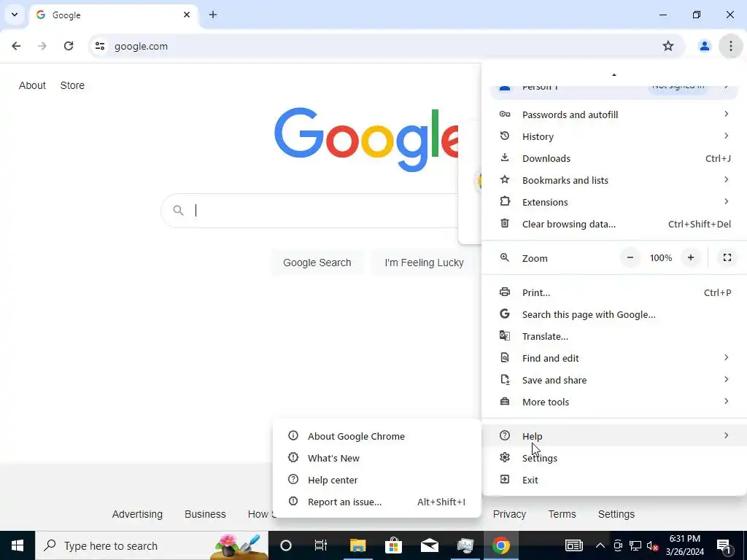Expand the Find and edit submenu

pos(614,358)
